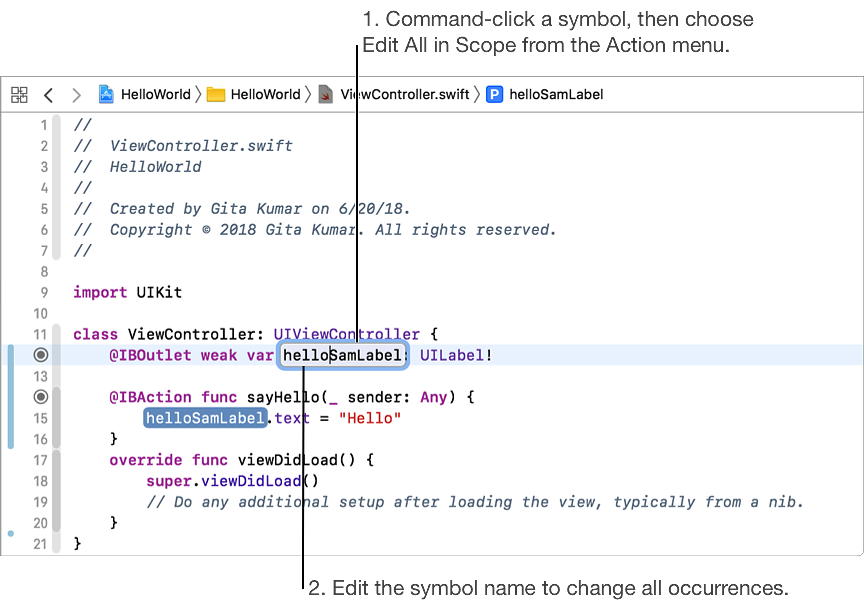Click the Copyright comment on line 6
Image resolution: width=864 pixels, height=606 pixels.
315,230
